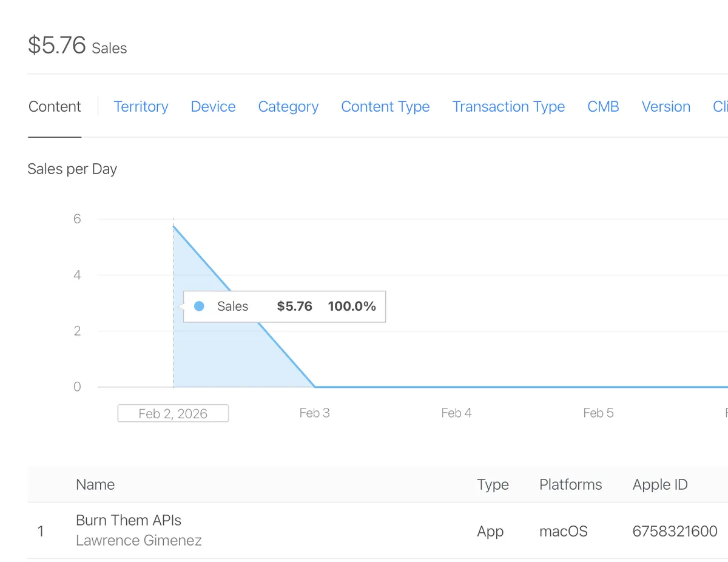The width and height of the screenshot is (728, 562).
Task: Switch to the Content Type tab
Action: [x=385, y=107]
